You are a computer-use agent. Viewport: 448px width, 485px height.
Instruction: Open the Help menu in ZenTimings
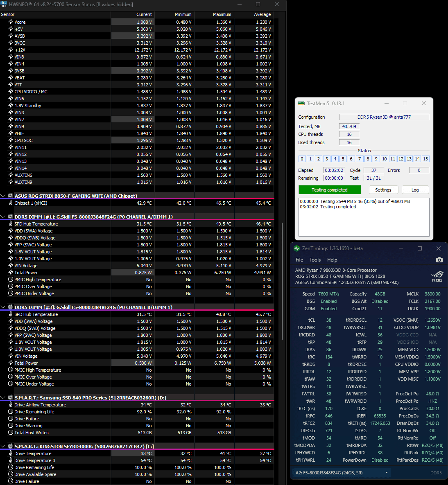[332, 260]
